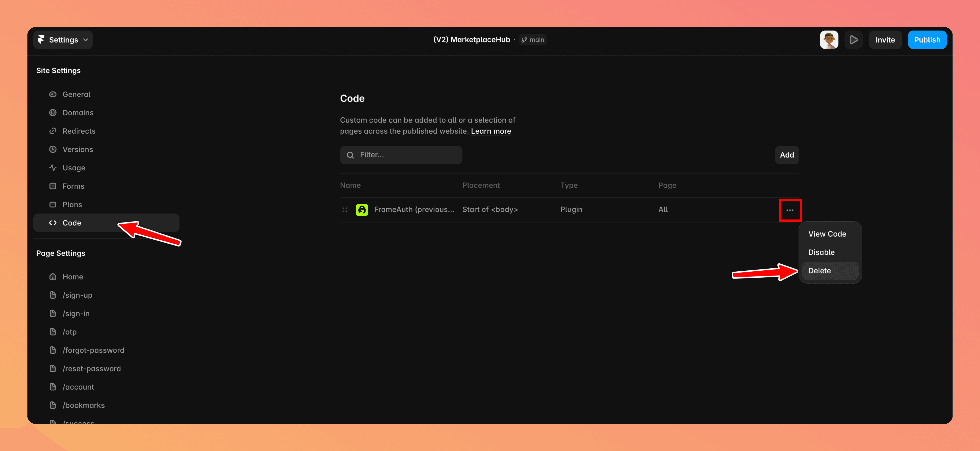Click the Redirects link icon
Screen dimensions: 980x451
coord(53,131)
